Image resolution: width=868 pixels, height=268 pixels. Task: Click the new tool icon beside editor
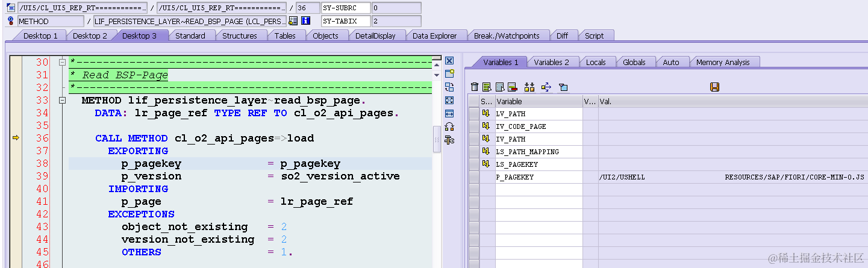(449, 73)
